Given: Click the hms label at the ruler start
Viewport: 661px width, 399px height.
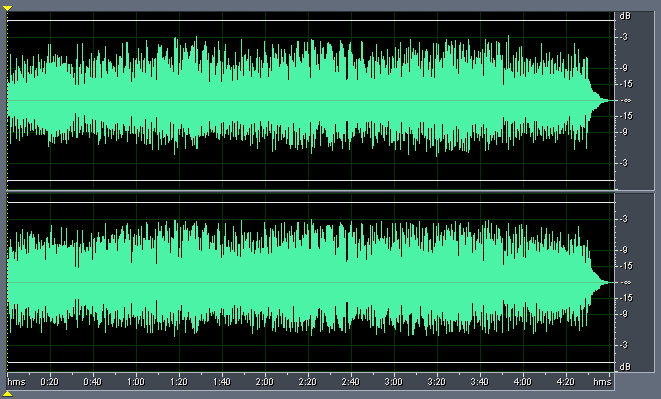Looking at the screenshot, I should tap(17, 382).
